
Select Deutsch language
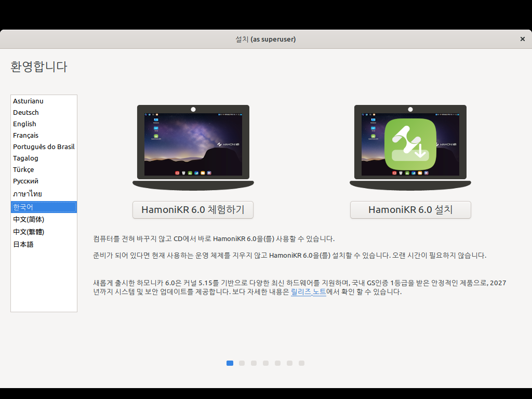pos(26,112)
